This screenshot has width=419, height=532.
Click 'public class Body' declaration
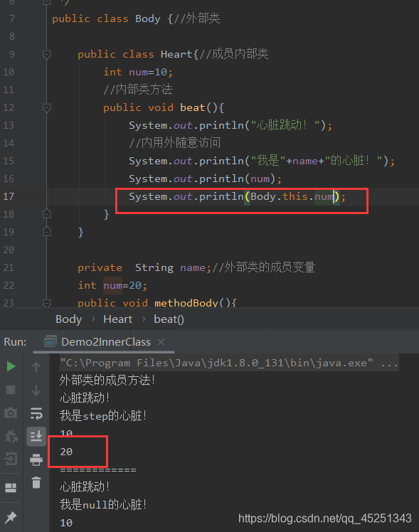(x=106, y=18)
